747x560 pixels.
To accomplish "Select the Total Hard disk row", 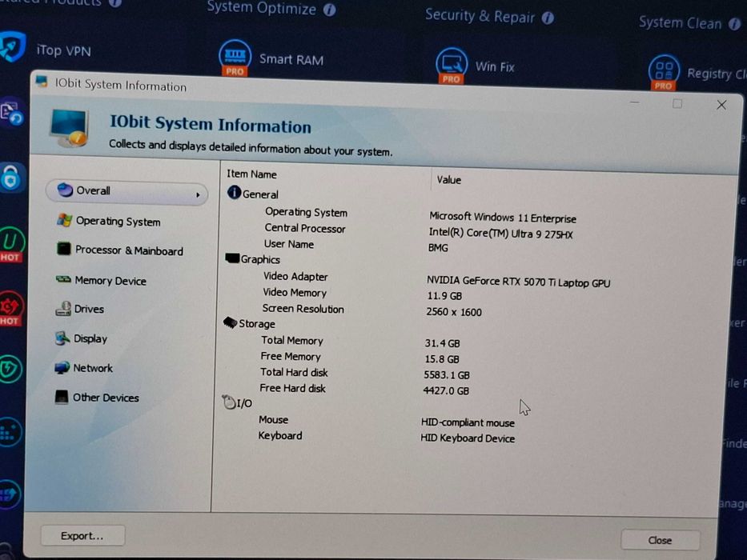I will click(x=364, y=374).
